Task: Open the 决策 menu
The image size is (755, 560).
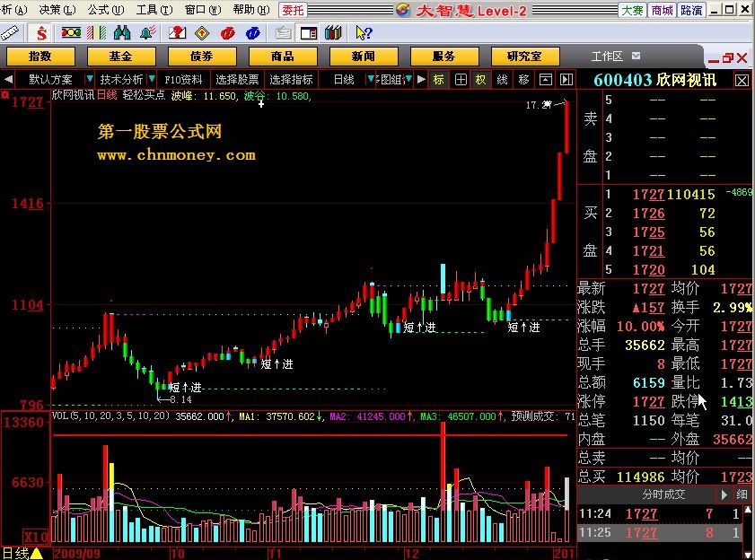Action: (57, 10)
